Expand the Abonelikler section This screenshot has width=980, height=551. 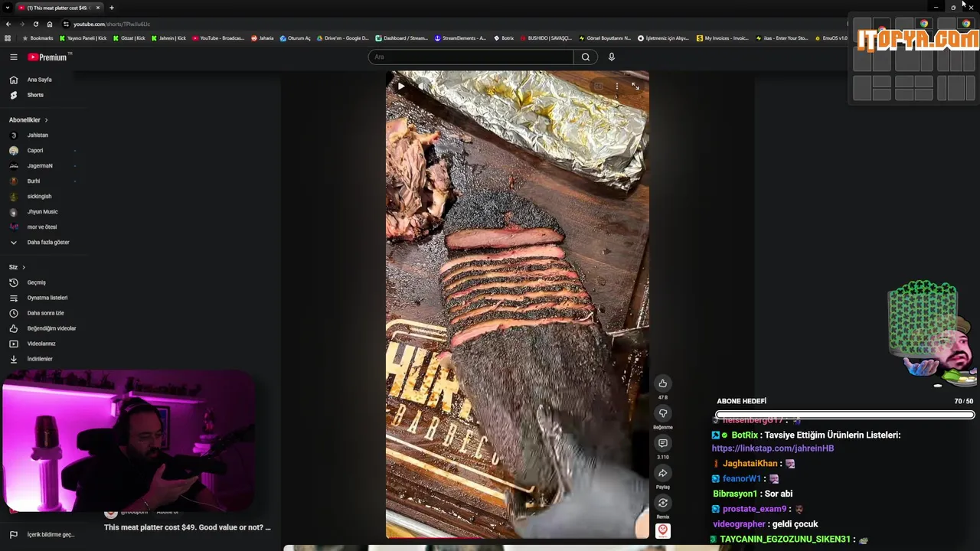(28, 120)
